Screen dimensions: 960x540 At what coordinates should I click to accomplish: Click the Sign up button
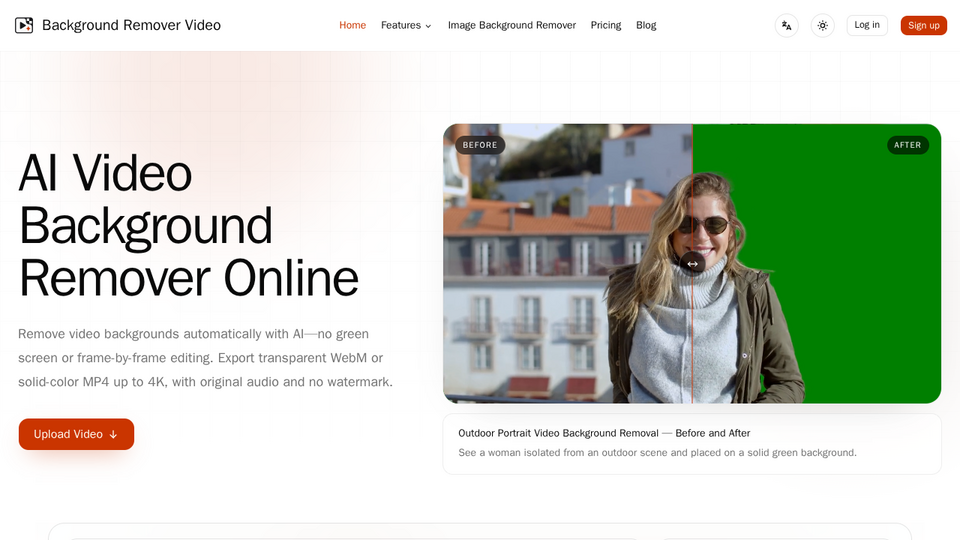(923, 25)
